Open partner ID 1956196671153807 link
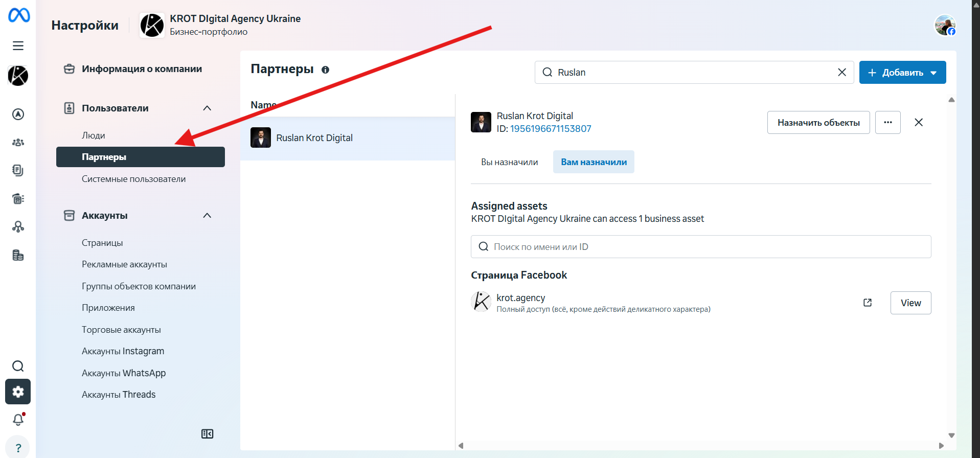980x458 pixels. 551,129
